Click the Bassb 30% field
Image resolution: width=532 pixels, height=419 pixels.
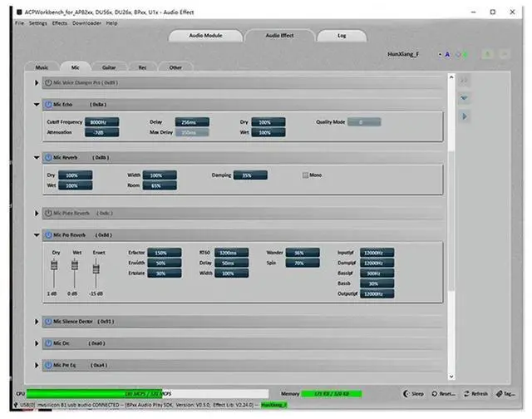[x=377, y=283]
